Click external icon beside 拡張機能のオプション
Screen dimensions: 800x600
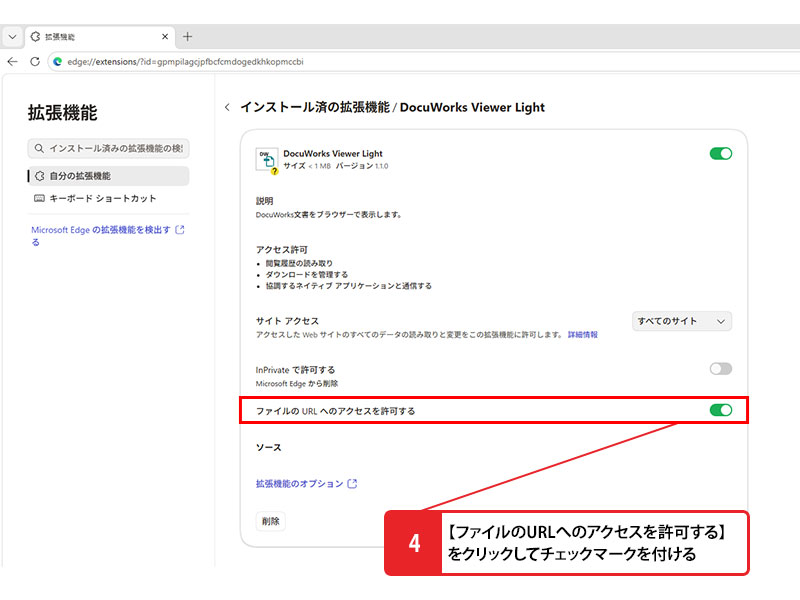tap(352, 484)
